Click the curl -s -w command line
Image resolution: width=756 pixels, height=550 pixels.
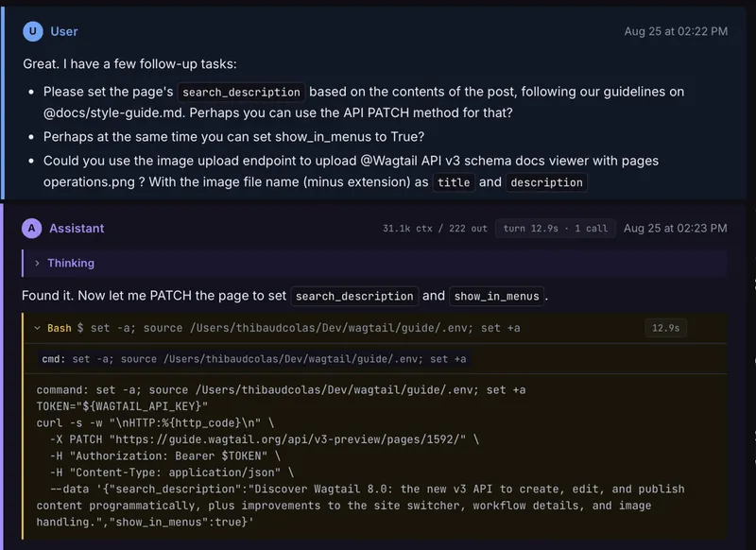[x=155, y=422]
